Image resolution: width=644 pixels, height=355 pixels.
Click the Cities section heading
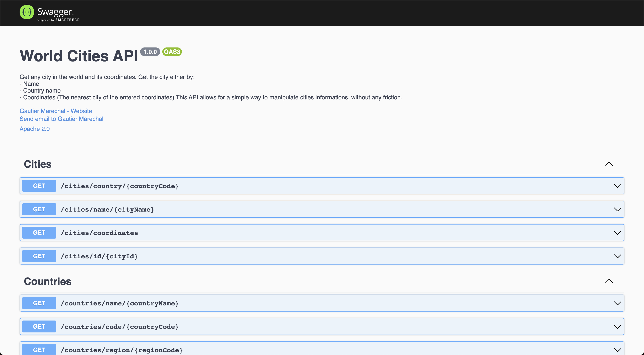coord(38,164)
